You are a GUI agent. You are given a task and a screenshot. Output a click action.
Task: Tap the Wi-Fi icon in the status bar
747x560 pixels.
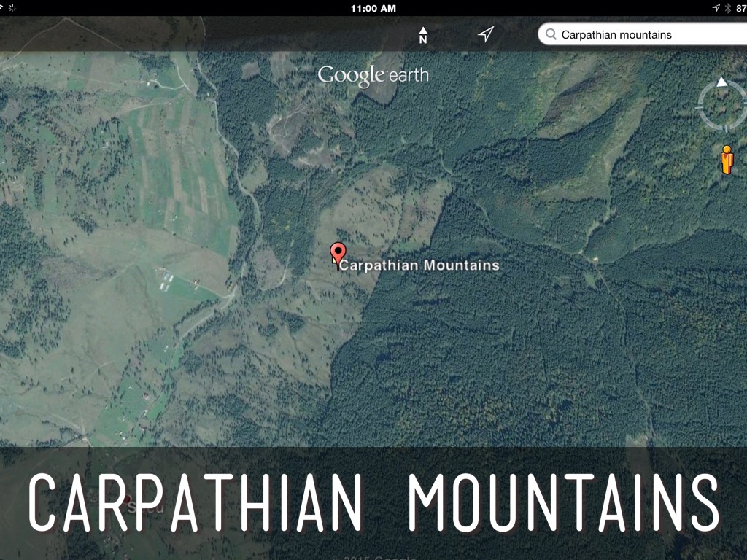[x=4, y=8]
